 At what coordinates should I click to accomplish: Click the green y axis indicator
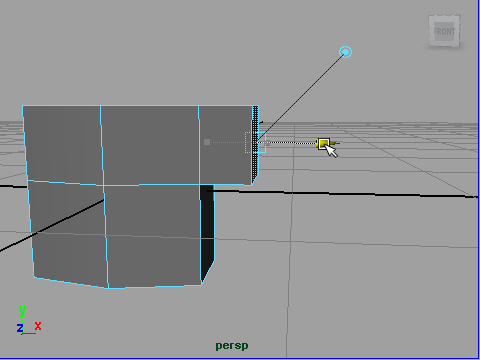coord(22,311)
